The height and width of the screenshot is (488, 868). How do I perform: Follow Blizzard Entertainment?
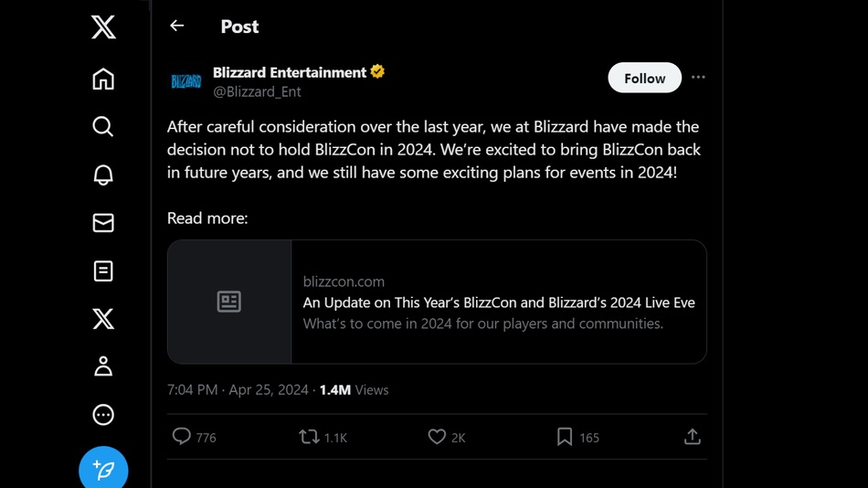click(644, 79)
